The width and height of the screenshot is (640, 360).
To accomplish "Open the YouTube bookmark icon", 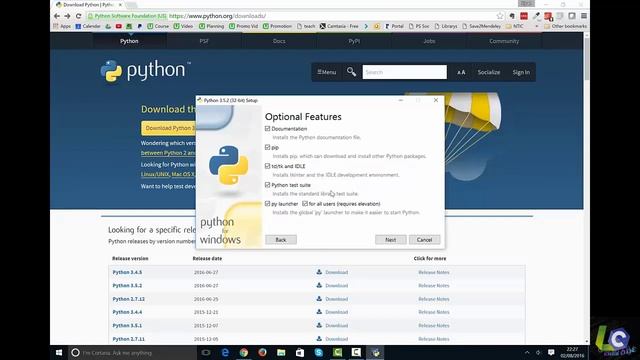I will pos(119,26).
